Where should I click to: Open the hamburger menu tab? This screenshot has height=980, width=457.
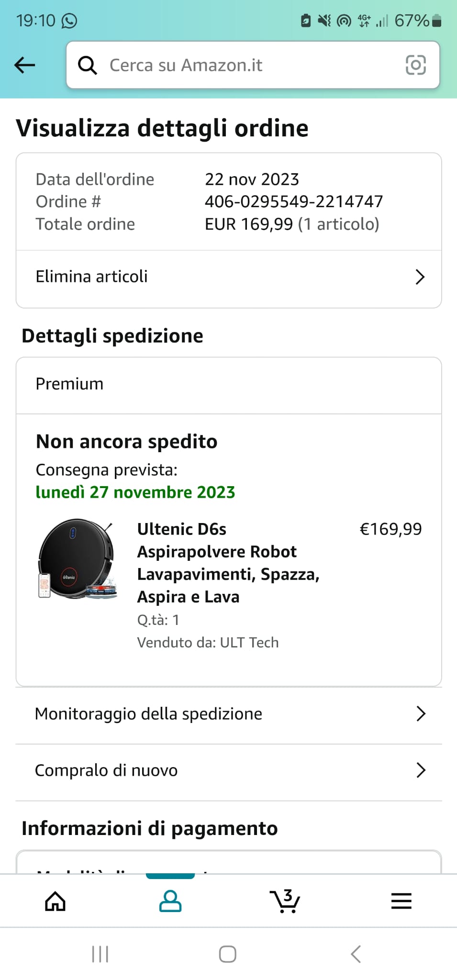401,902
